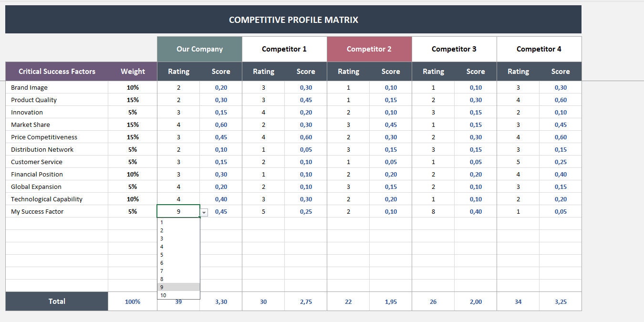Select the 100% total weight cell

[133, 301]
